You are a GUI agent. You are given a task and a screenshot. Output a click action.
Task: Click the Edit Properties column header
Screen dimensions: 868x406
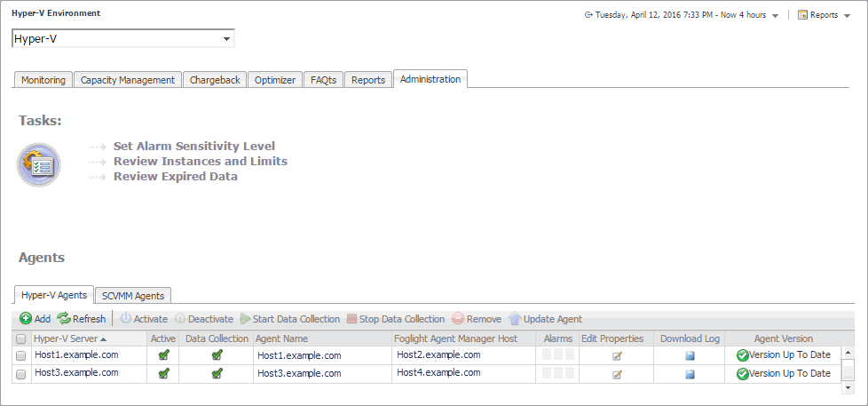pos(617,338)
